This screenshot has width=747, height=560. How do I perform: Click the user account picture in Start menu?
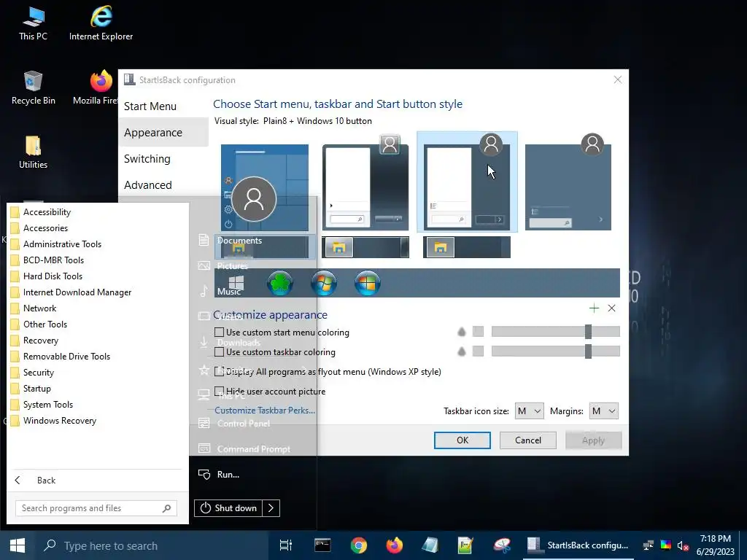click(x=254, y=199)
